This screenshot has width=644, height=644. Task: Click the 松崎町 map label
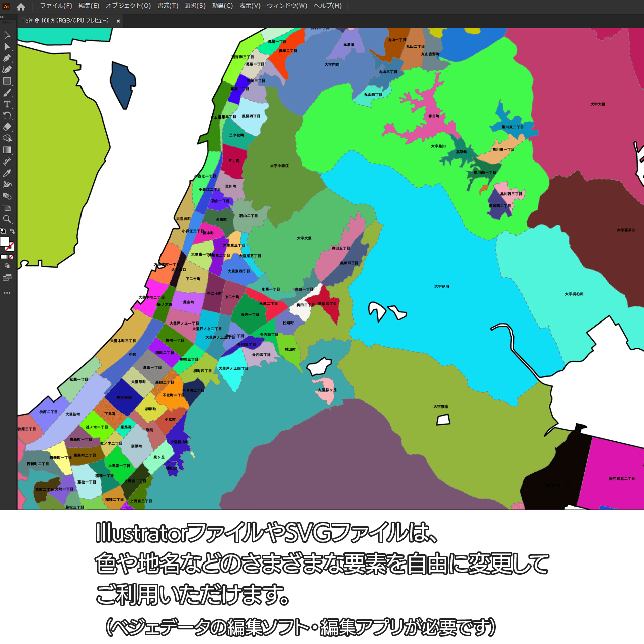288,323
